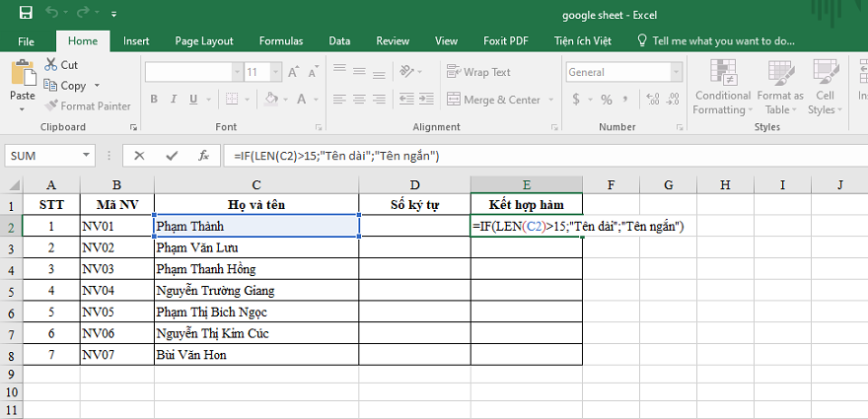
Task: Toggle Wrap Text for the cell
Action: [x=478, y=72]
